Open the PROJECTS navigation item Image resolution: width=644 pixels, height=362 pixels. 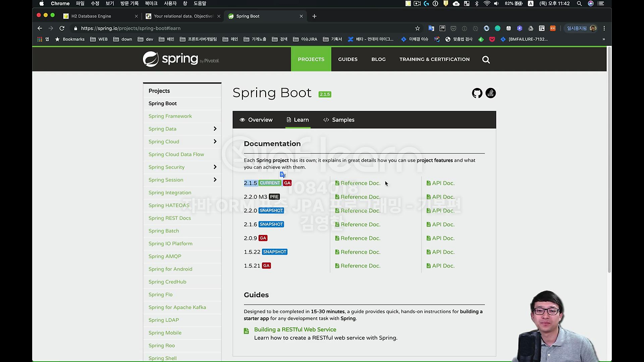311,59
